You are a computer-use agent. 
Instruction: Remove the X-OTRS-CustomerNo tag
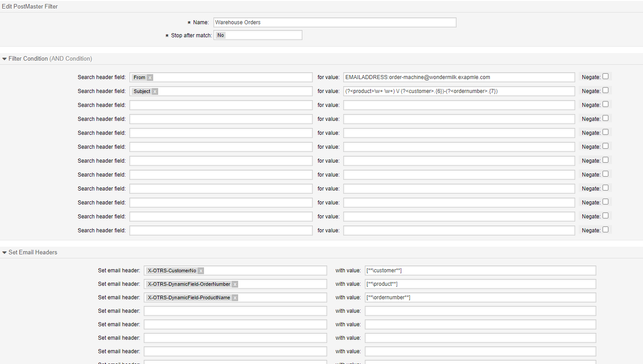[201, 271]
